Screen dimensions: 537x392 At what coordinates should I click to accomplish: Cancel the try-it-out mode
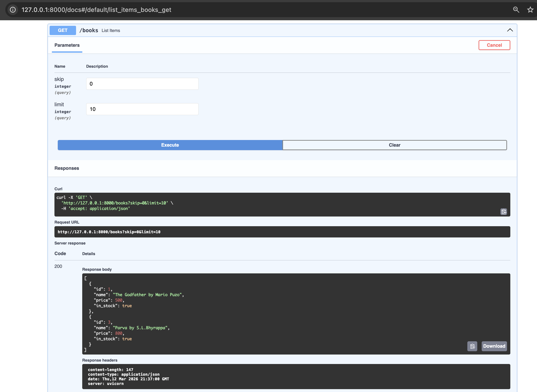point(494,45)
